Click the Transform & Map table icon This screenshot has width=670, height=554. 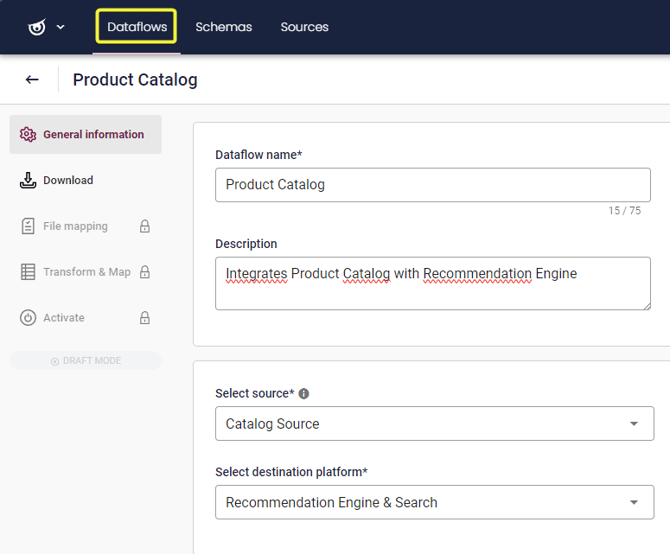coord(28,272)
